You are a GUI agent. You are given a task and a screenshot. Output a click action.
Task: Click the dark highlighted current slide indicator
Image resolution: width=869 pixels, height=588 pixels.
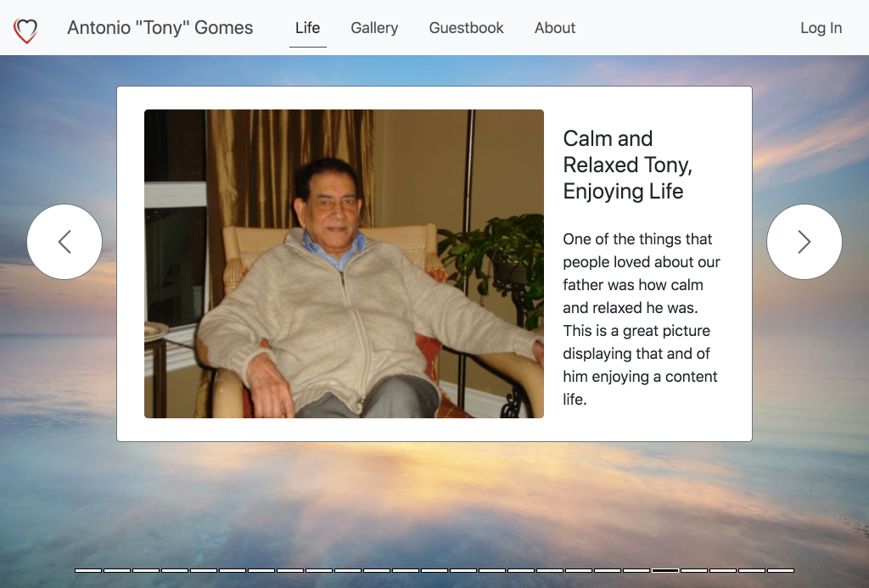665,570
